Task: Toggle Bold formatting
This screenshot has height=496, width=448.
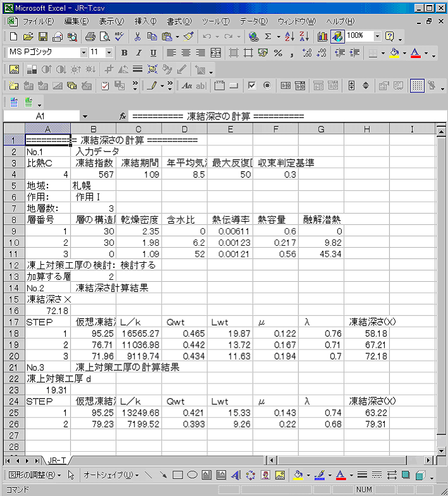Action: coord(124,53)
